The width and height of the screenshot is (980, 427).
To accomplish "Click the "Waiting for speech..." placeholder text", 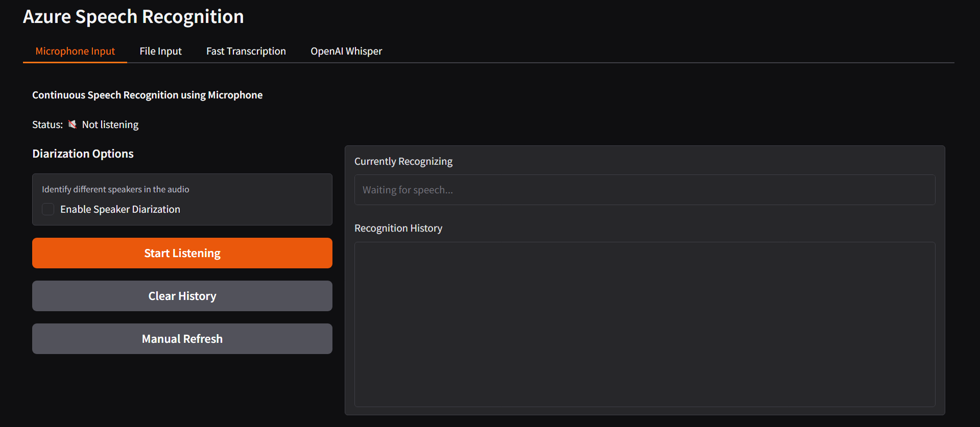I will point(408,190).
